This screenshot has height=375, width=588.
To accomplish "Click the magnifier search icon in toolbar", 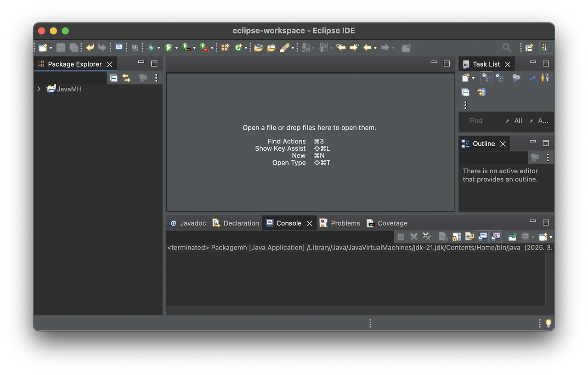I will (507, 47).
